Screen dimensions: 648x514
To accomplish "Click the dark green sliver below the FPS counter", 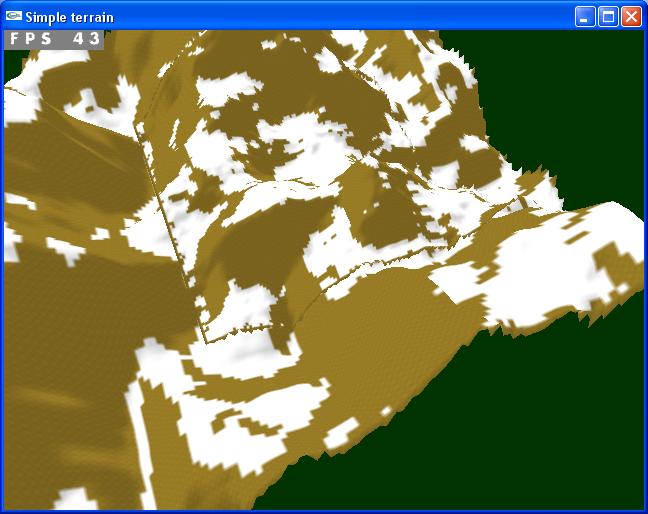I will click(11, 62).
